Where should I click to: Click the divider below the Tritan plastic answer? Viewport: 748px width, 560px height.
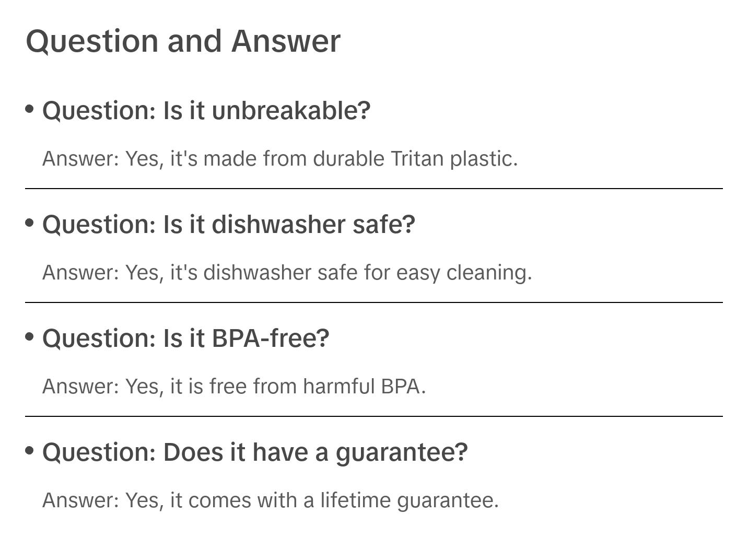pyautogui.click(x=374, y=189)
